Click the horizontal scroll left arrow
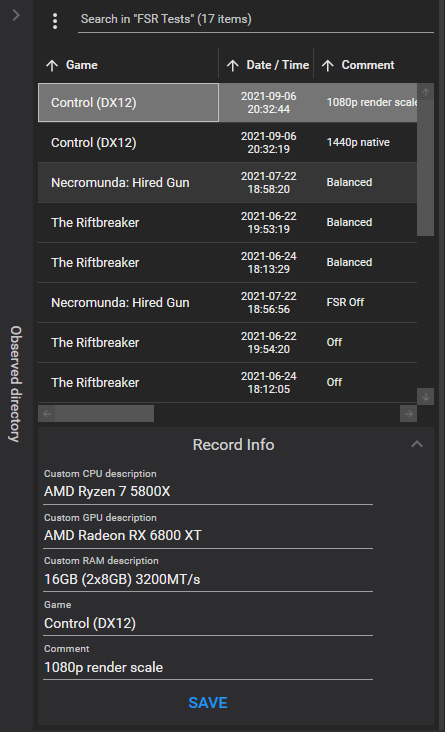The width and height of the screenshot is (445, 732). pos(47,414)
